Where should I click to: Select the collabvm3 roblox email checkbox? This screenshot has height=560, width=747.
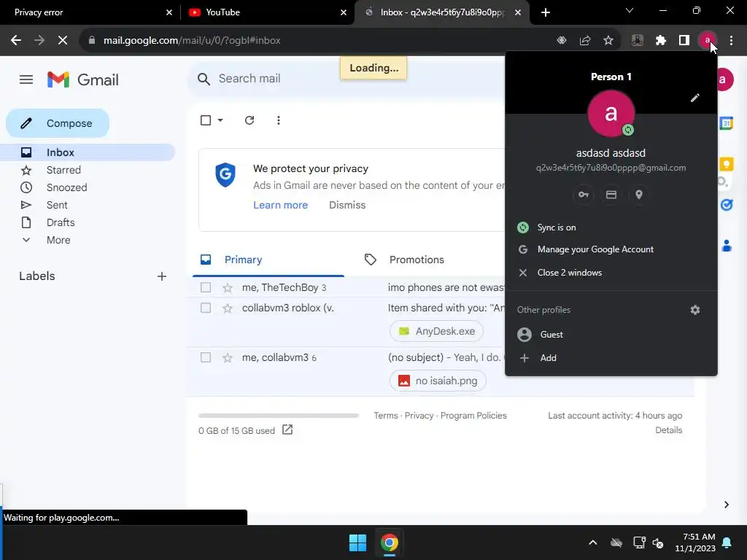(x=205, y=308)
